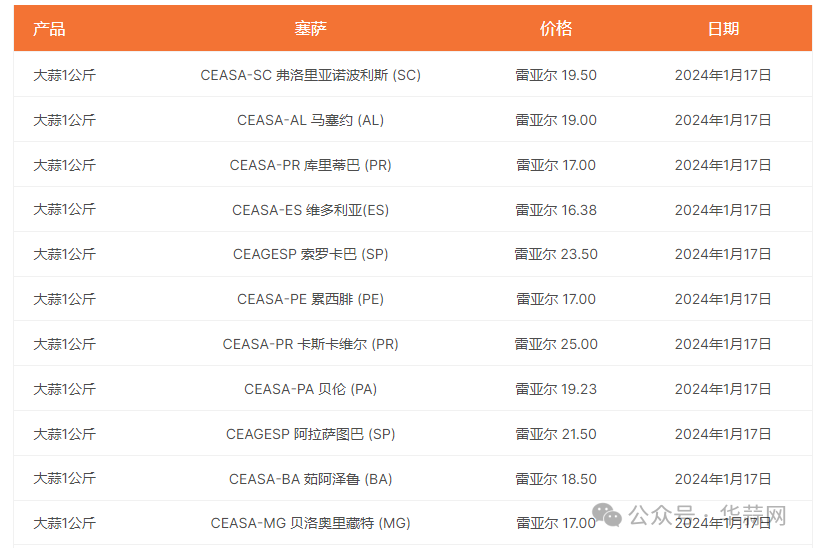
Task: Click the 2024年1月17日 date in 卡斯卡维尔 row
Action: click(x=723, y=344)
